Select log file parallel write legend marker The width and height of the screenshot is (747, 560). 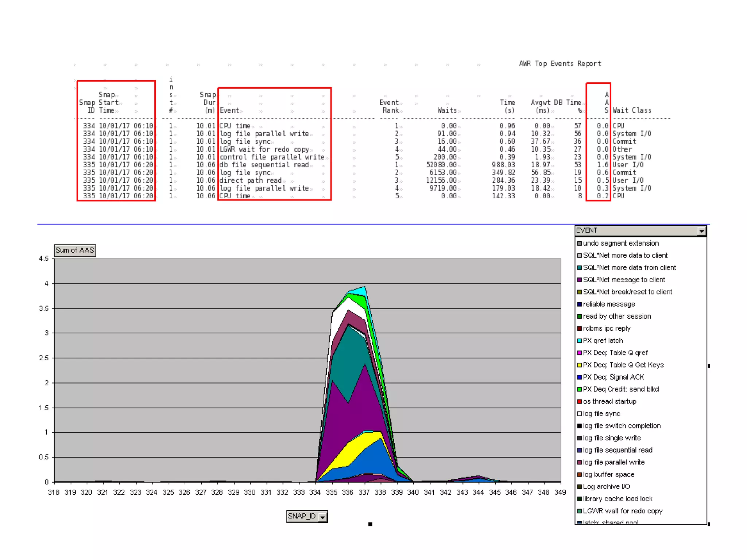pos(579,462)
